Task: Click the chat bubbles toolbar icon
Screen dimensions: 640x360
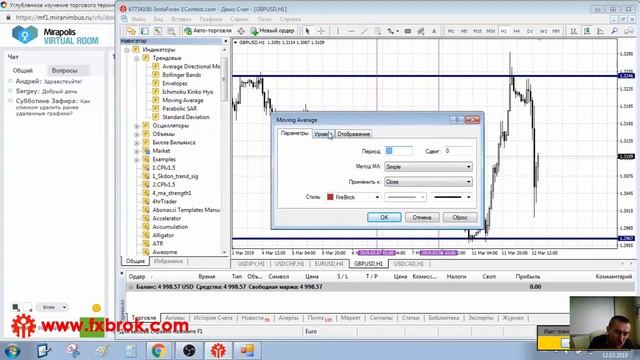Action: [629, 31]
